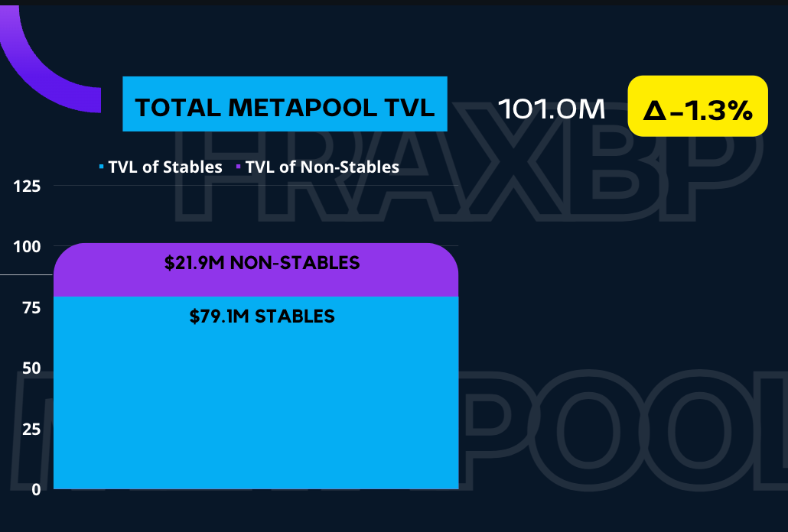Click the purple Non-Stables legend marker
Viewport: 788px width, 532px height.
coord(238,166)
